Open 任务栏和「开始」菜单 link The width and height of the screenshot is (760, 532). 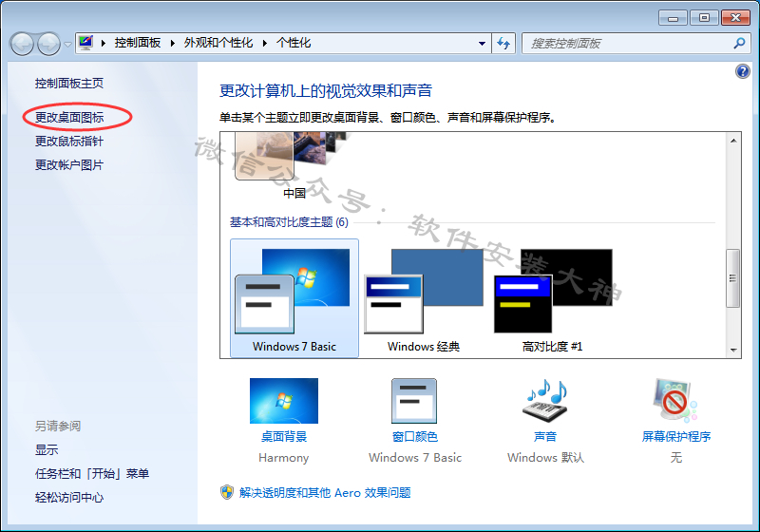[92, 473]
